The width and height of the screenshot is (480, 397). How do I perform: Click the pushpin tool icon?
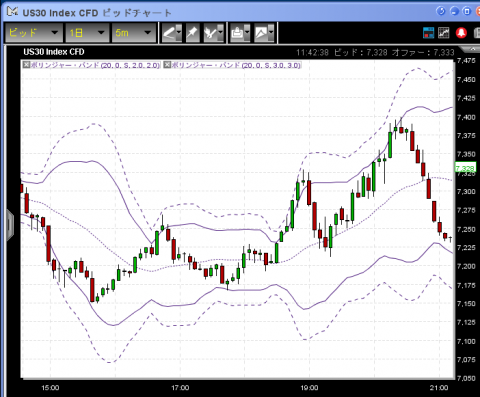(x=192, y=33)
